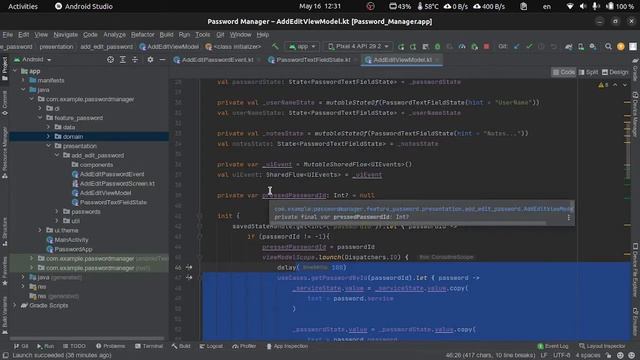The height and width of the screenshot is (360, 640).
Task: Open the TODO tool window
Action: tap(74, 346)
